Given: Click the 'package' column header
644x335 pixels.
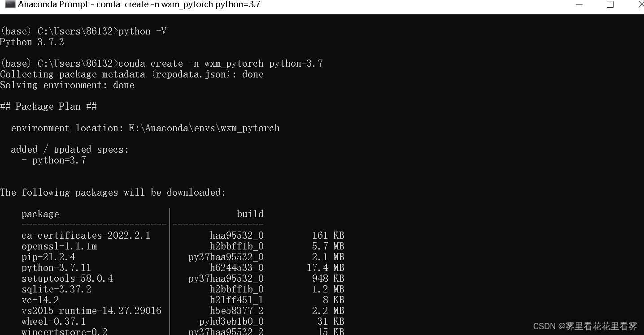Looking at the screenshot, I should pos(40,214).
